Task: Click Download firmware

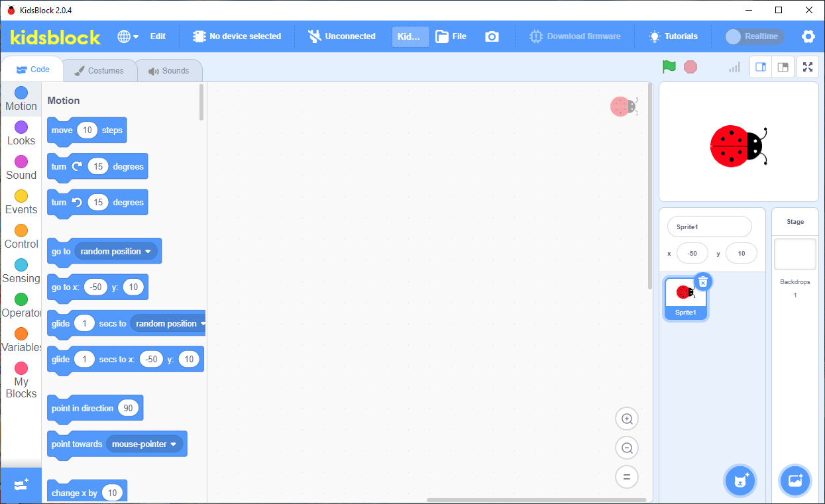Action: click(575, 36)
